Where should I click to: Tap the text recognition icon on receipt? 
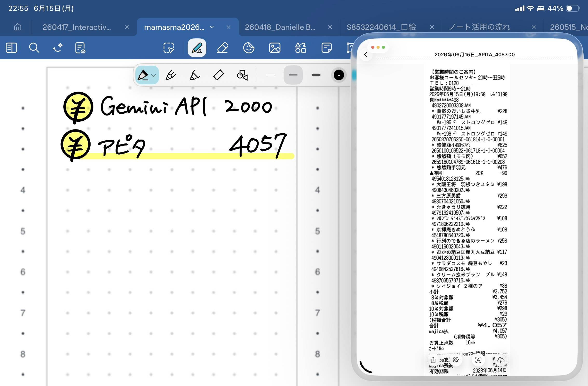(x=478, y=360)
